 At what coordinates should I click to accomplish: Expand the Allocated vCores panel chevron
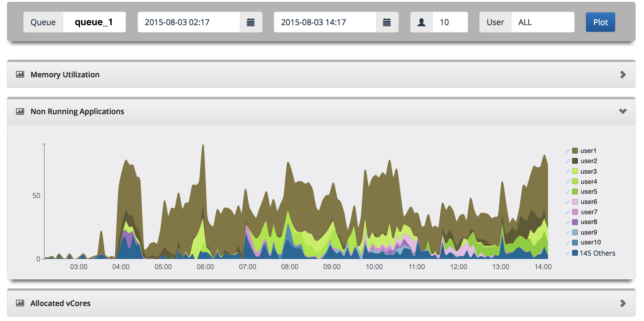[x=623, y=303]
